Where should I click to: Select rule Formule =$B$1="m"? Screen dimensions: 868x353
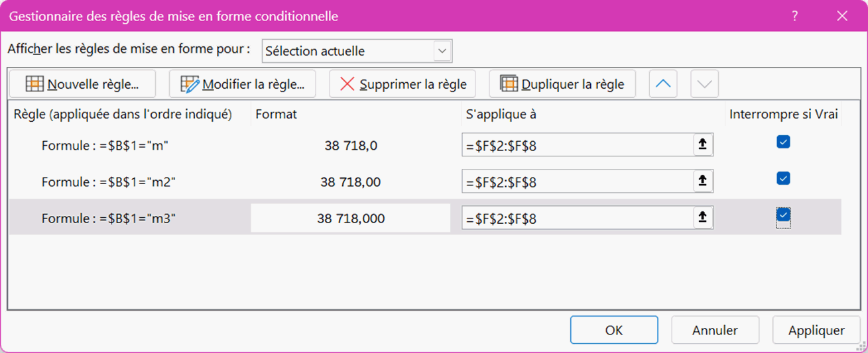click(105, 146)
